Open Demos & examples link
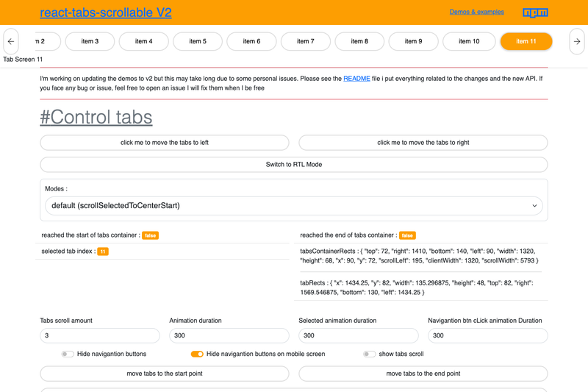This screenshot has width=588, height=392. 476,12
